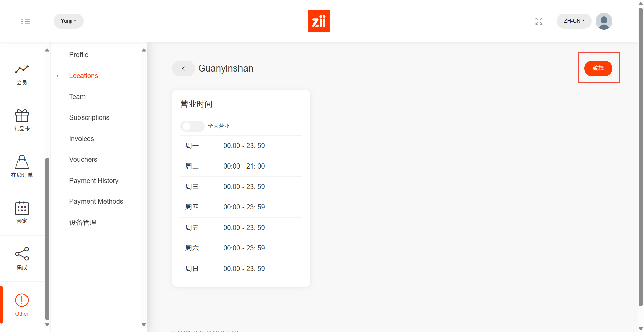Go back using the chevron beside Guanyinshan
This screenshot has width=644, height=332.
click(x=183, y=68)
